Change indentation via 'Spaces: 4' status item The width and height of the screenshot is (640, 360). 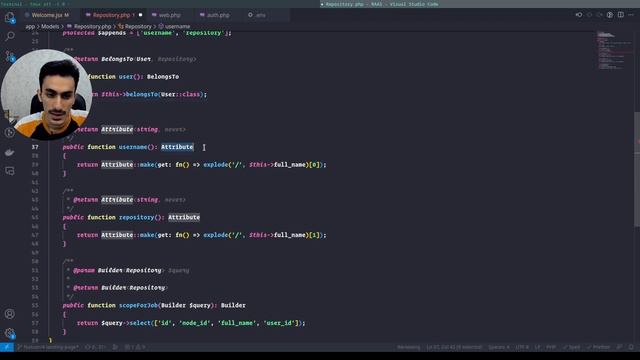498,347
